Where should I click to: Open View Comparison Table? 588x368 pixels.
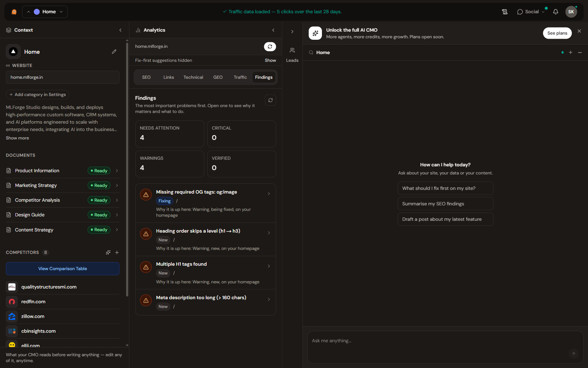[62, 269]
